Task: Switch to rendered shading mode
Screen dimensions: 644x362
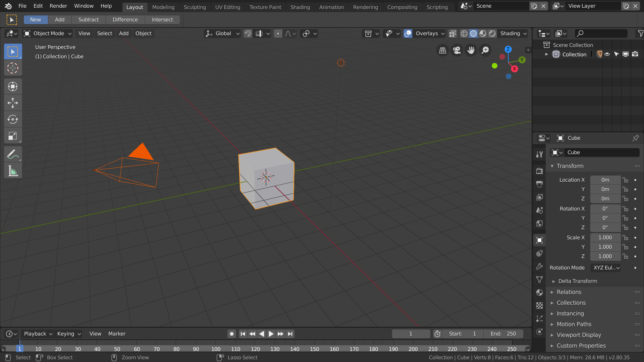Action: [x=492, y=34]
